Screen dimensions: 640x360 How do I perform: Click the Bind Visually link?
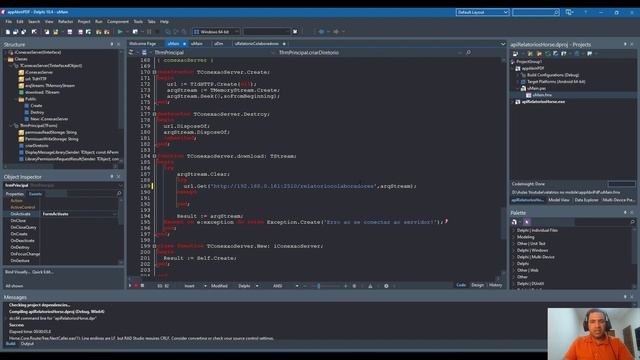[x=17, y=272]
